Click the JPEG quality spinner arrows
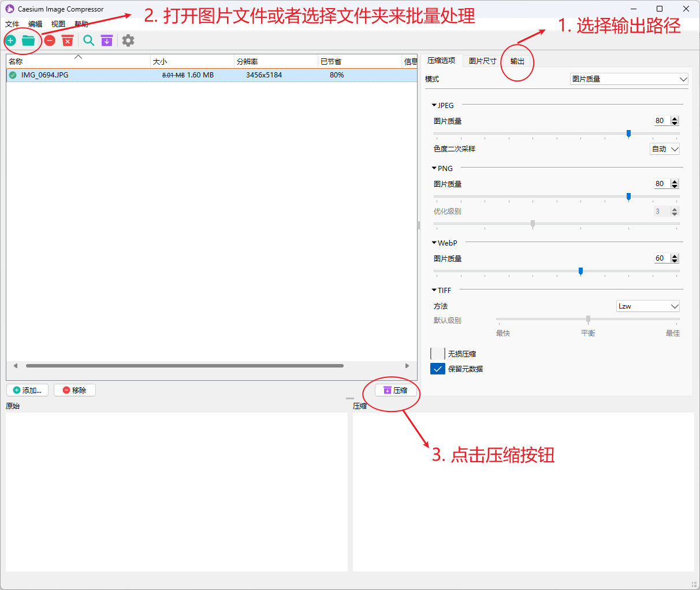 coord(675,121)
